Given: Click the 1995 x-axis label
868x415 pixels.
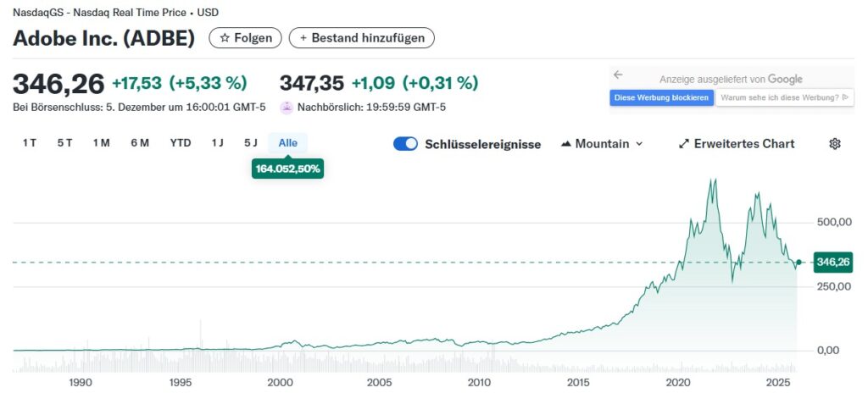Looking at the screenshot, I should pyautogui.click(x=181, y=382).
